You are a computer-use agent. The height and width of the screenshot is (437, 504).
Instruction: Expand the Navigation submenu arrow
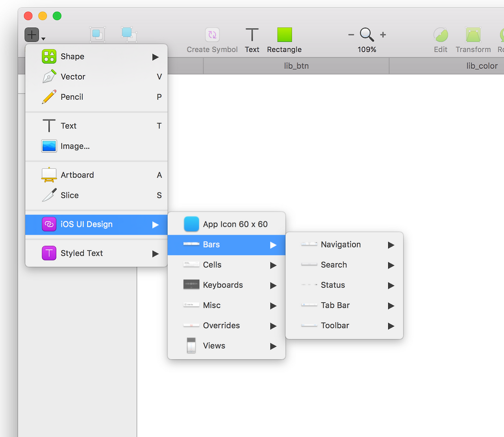(x=391, y=245)
